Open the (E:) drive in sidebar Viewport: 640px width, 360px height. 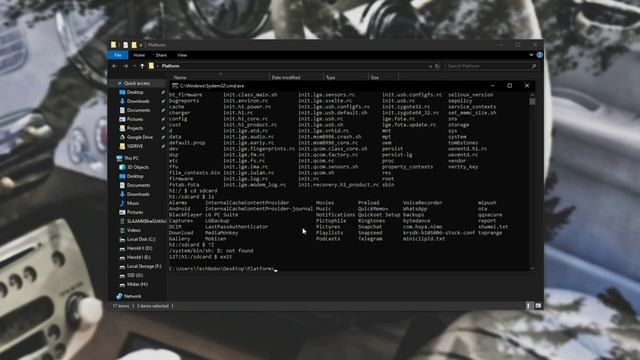(x=139, y=257)
